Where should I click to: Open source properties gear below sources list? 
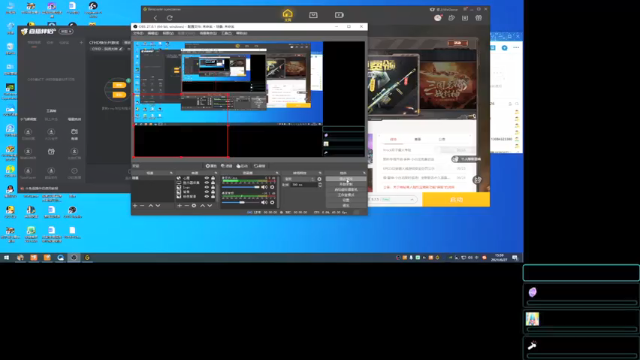tap(194, 206)
